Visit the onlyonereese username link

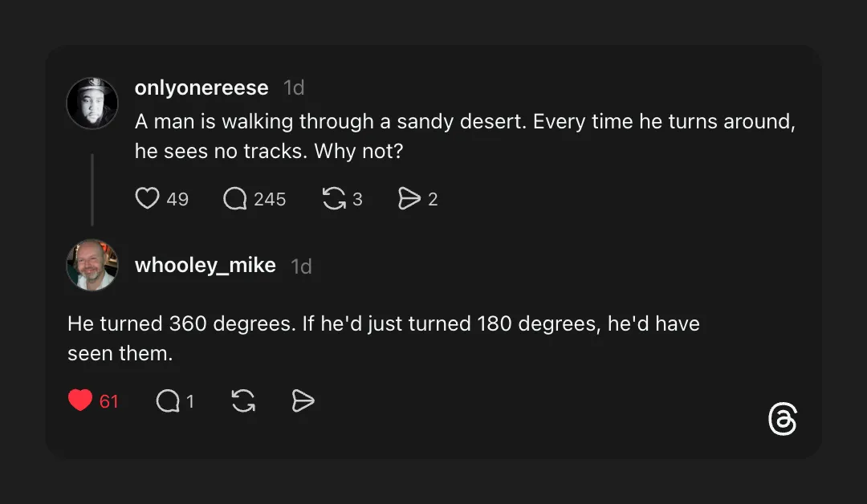[201, 87]
